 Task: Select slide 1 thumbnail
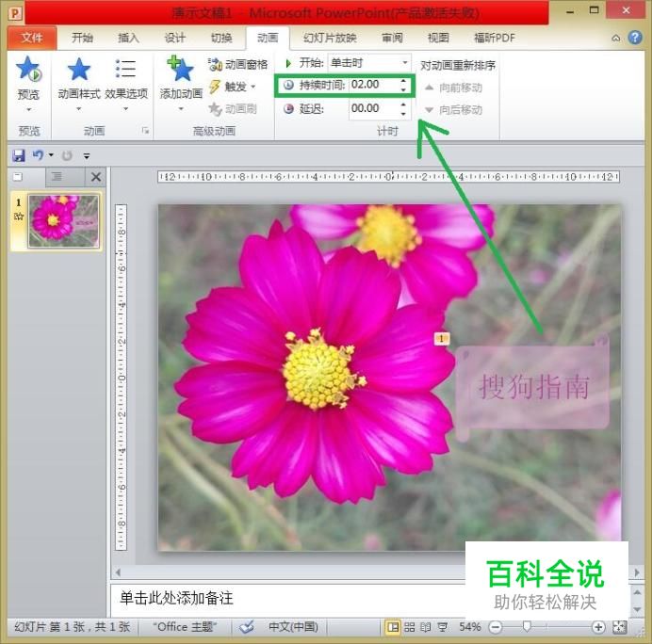click(x=64, y=221)
